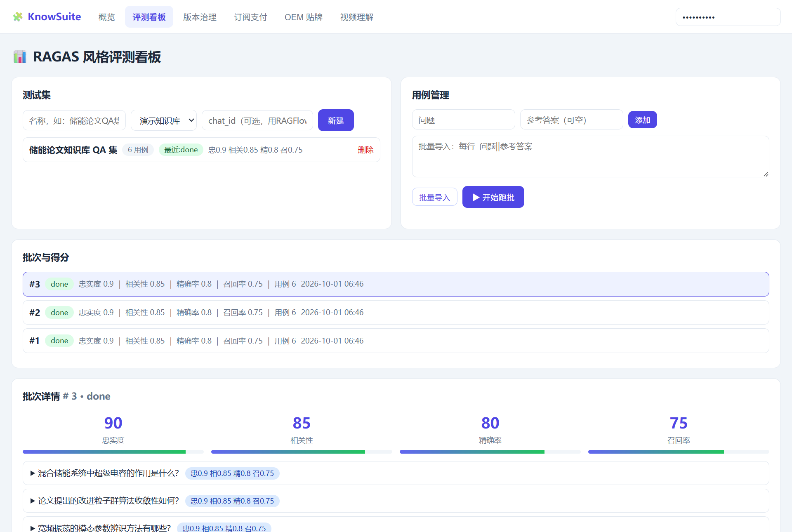Select batch #1 row
The width and height of the screenshot is (792, 532).
click(x=396, y=341)
